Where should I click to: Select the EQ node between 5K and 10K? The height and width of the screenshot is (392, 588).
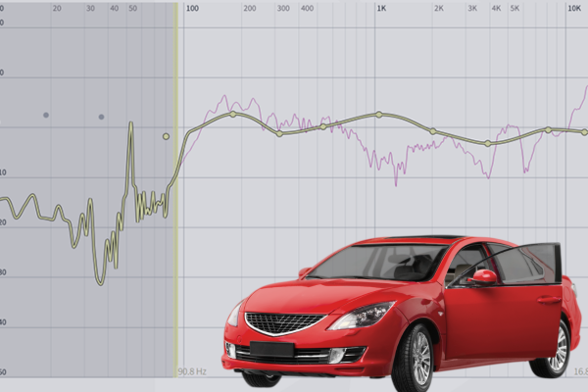point(548,129)
